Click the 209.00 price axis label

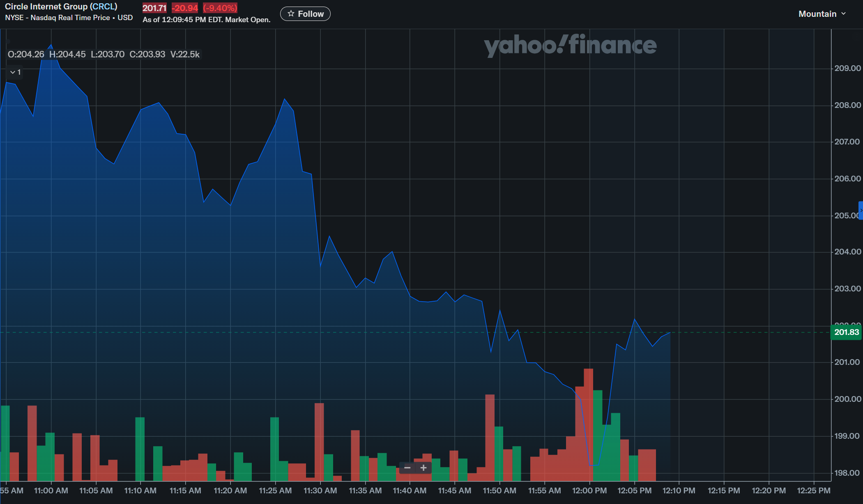847,68
